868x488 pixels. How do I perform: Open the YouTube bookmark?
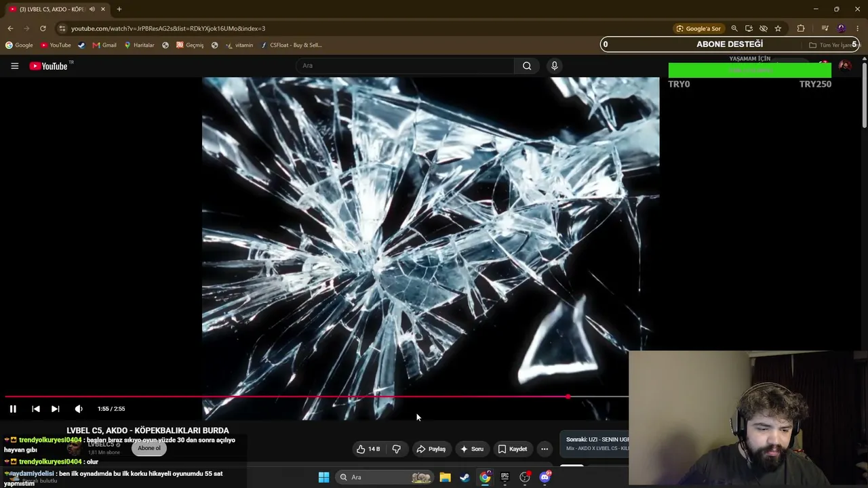click(56, 45)
